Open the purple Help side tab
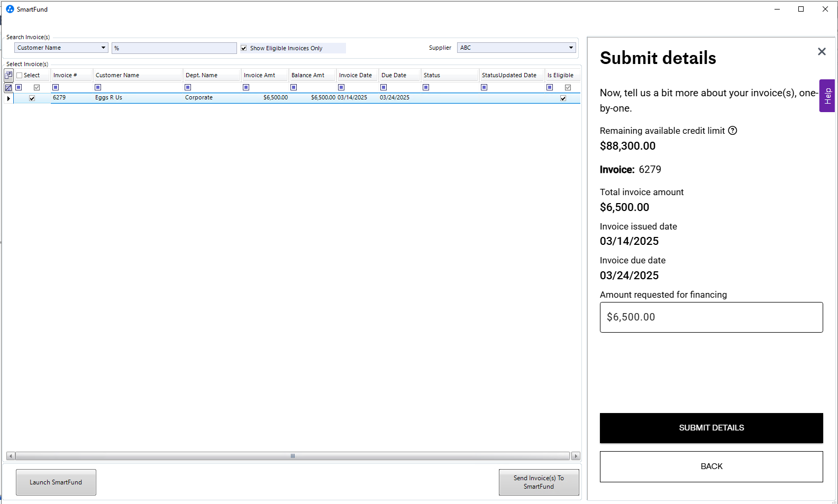Image resolution: width=838 pixels, height=504 pixels. [827, 96]
